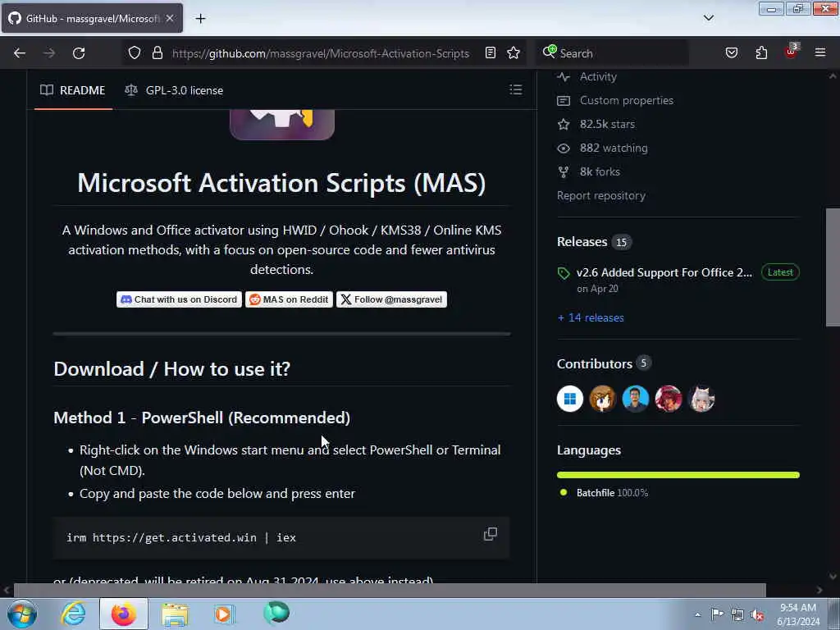Open the media player taskbar icon
This screenshot has height=630, width=840.
(x=224, y=614)
